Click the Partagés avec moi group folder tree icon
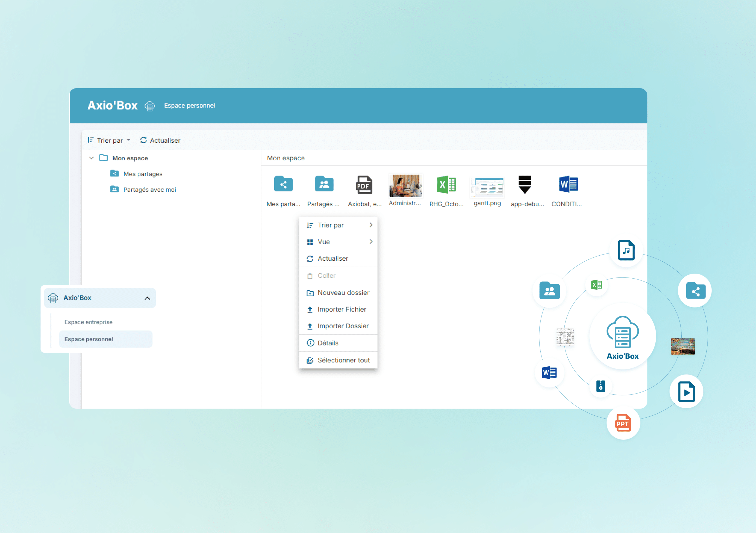 (x=114, y=189)
